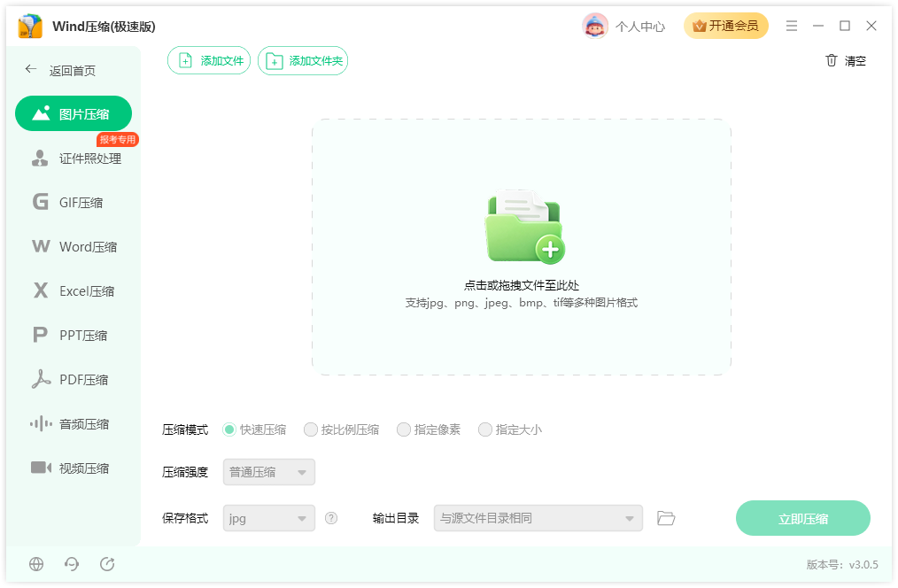
Task: Open GIF压缩 in the sidebar
Action: (x=74, y=202)
